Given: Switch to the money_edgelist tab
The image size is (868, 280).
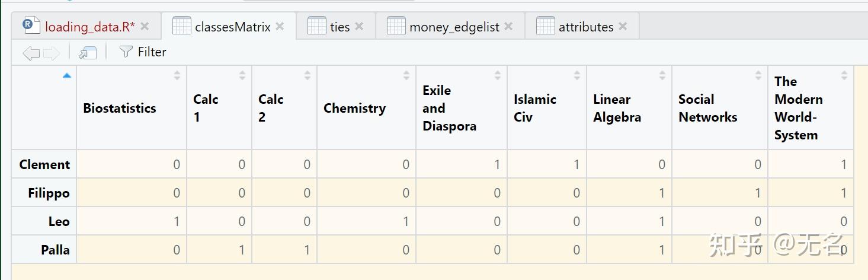Looking at the screenshot, I should 454,27.
